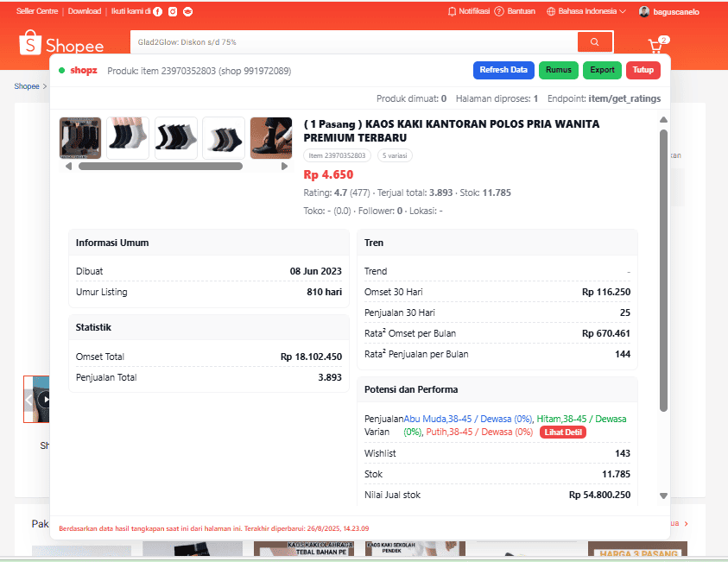
Task: Export the product data
Action: pyautogui.click(x=602, y=70)
